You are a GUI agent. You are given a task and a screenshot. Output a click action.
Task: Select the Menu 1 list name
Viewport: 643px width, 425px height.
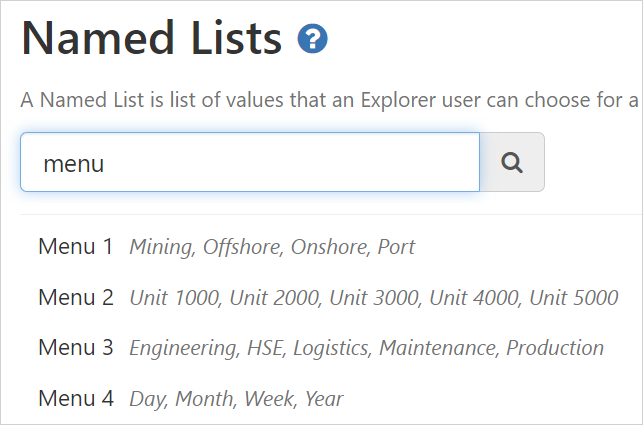coord(76,246)
